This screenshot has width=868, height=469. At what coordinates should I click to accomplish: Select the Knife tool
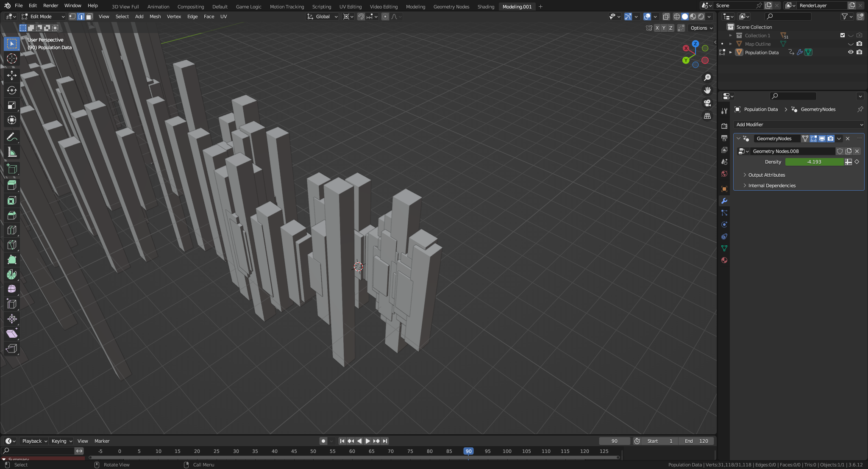[11, 245]
